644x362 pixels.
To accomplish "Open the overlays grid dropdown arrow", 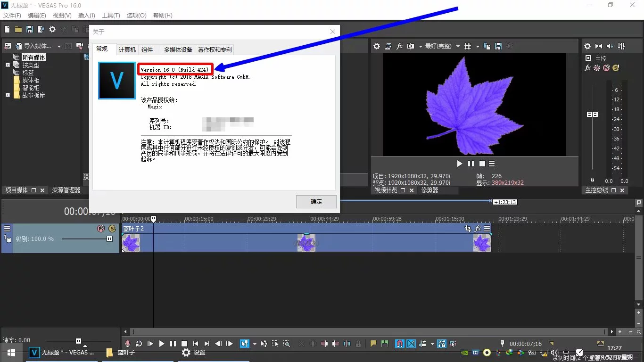I will (478, 46).
